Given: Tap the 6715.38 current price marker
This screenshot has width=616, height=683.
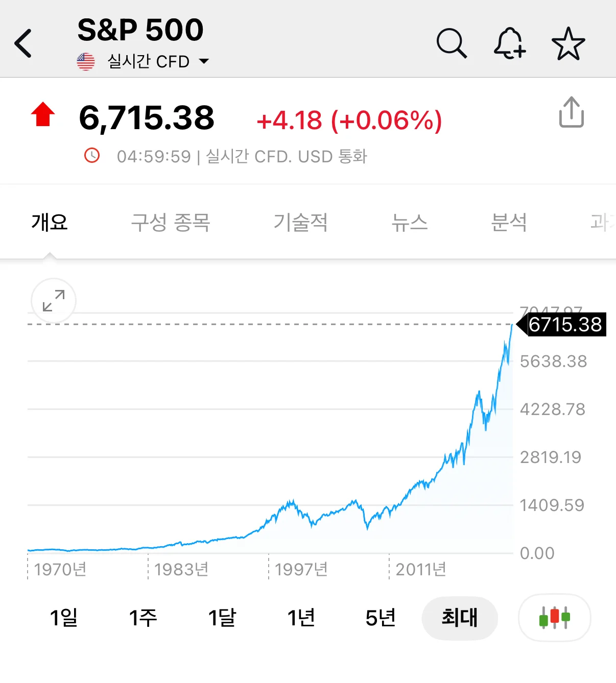Looking at the screenshot, I should pos(563,325).
